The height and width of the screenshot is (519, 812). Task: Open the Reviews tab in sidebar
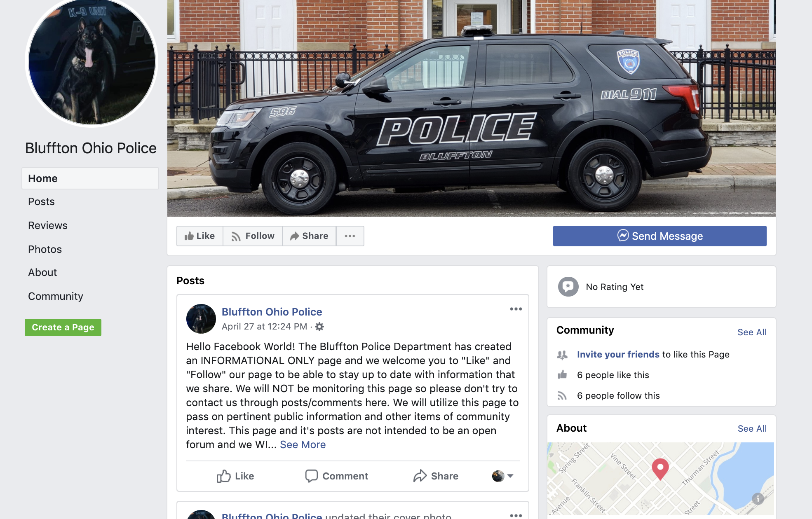tap(48, 225)
